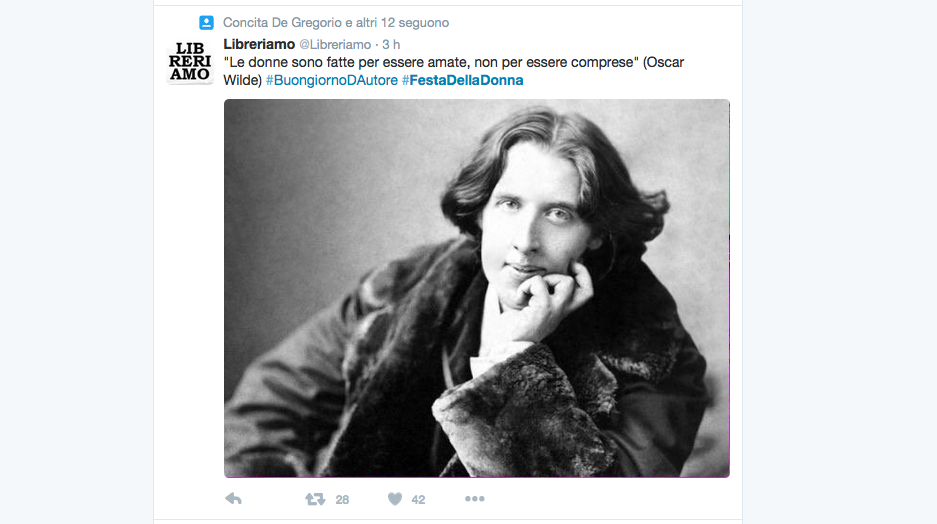Reply to the Libreriamo tweet

[233, 499]
